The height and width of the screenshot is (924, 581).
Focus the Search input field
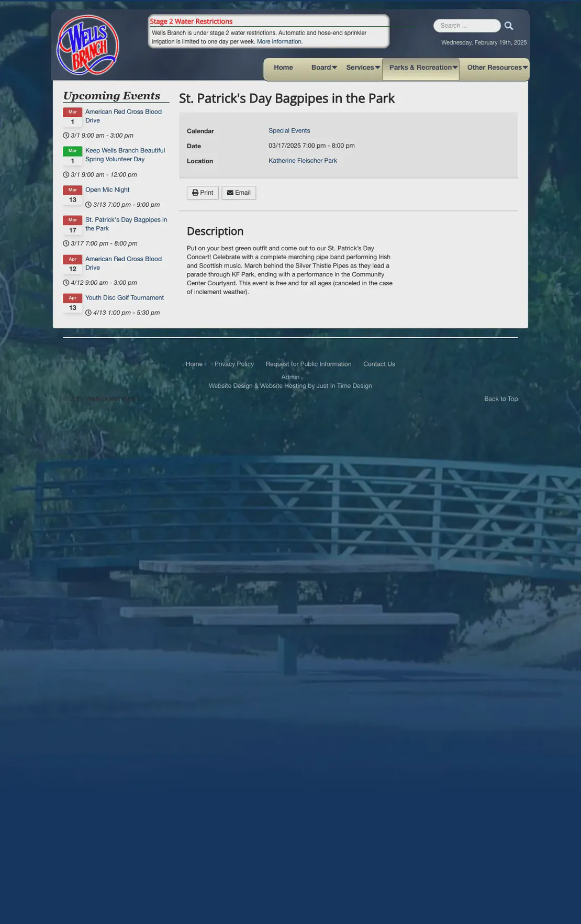467,26
